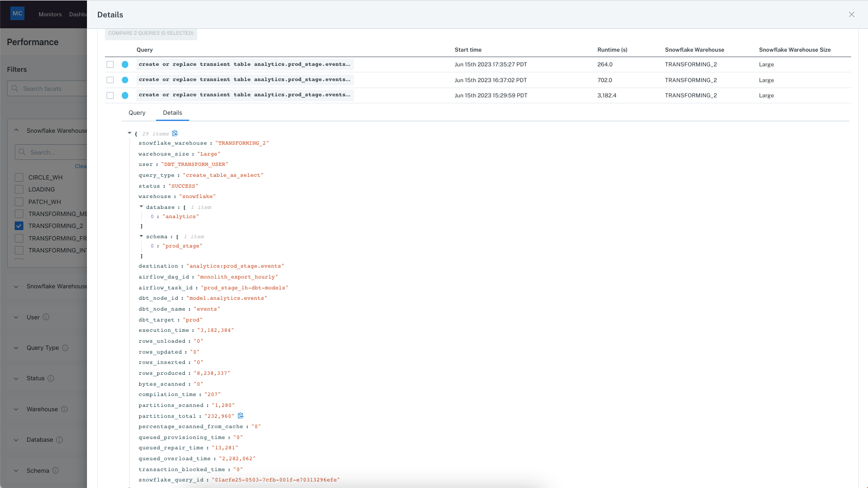Check the TRANSFORMING_ME warehouse filter
The width and height of the screenshot is (868, 488).
click(x=19, y=214)
